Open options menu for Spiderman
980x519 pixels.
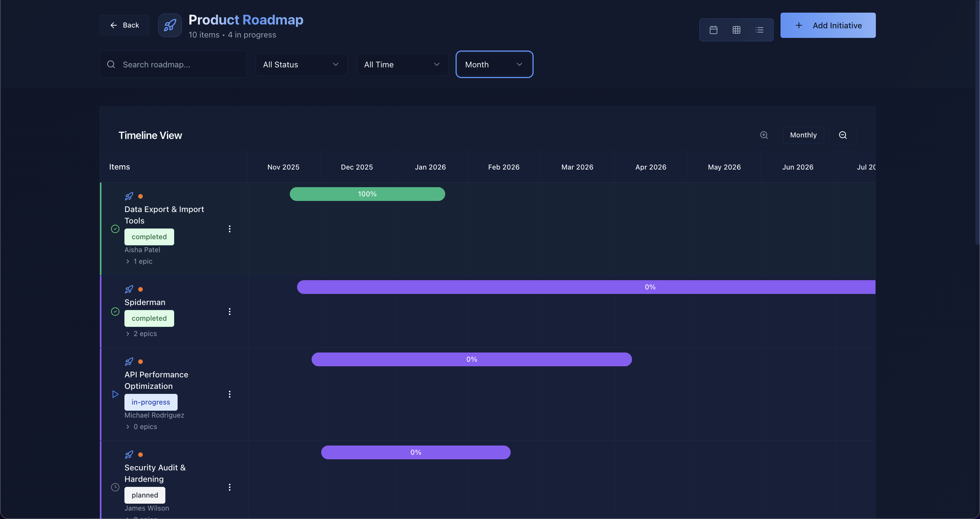[x=230, y=312]
